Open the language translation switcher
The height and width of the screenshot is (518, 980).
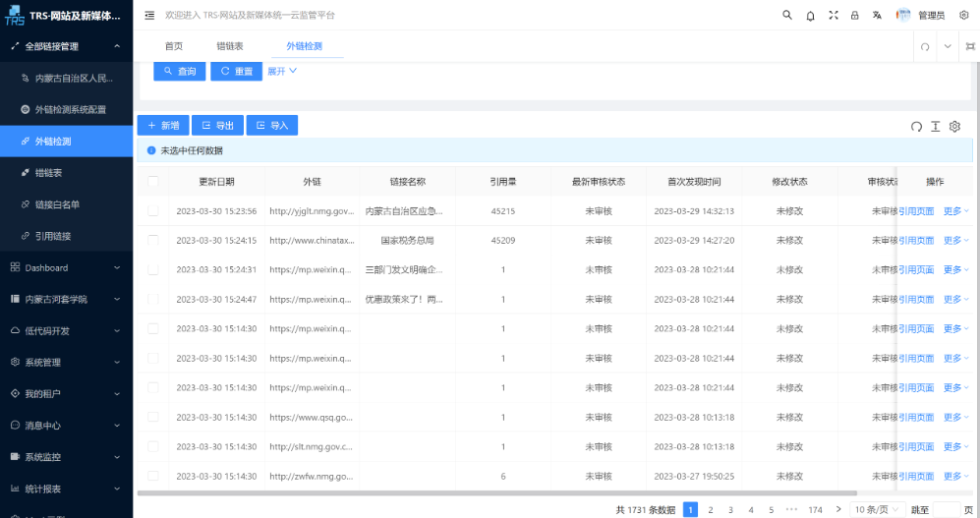(877, 16)
